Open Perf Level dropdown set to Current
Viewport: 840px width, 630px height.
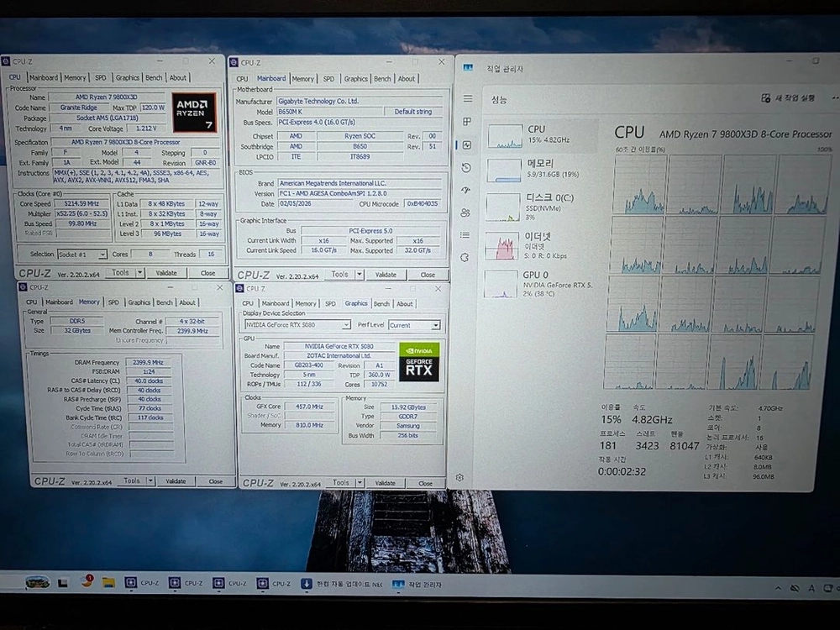click(415, 325)
